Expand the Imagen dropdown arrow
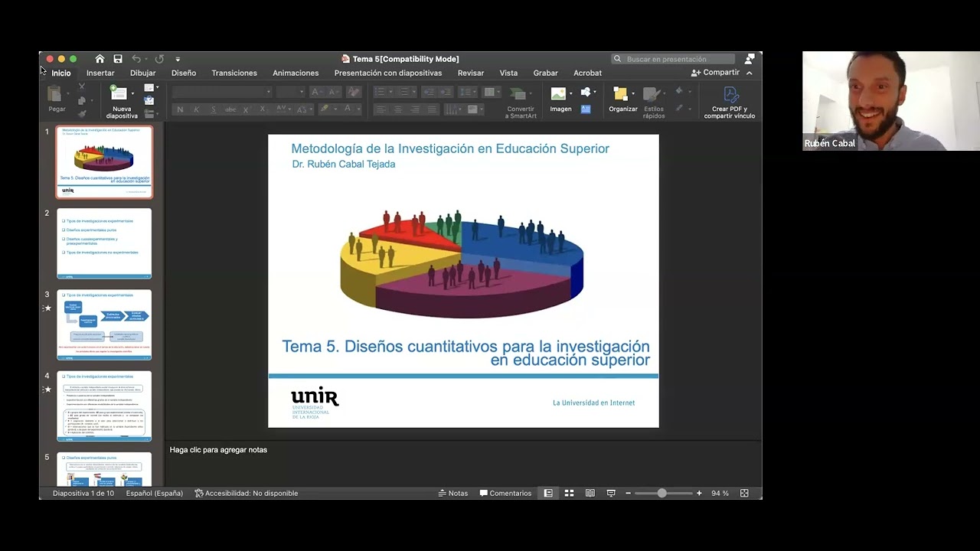The image size is (980, 551). 570,94
